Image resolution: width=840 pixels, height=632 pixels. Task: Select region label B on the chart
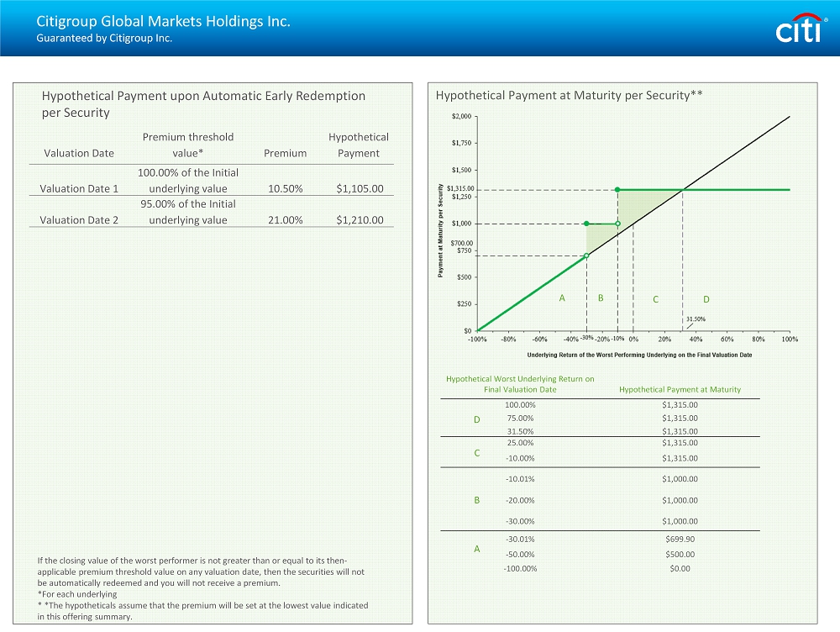click(601, 298)
